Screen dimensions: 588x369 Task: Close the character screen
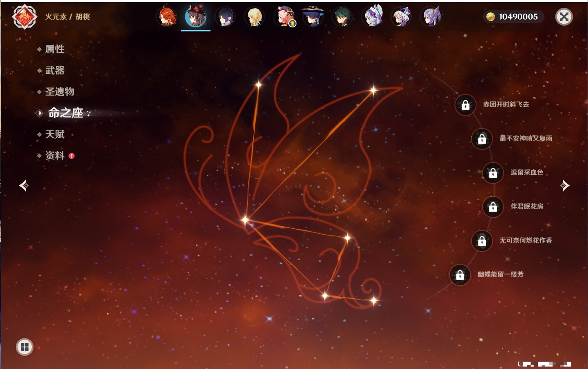coord(564,17)
